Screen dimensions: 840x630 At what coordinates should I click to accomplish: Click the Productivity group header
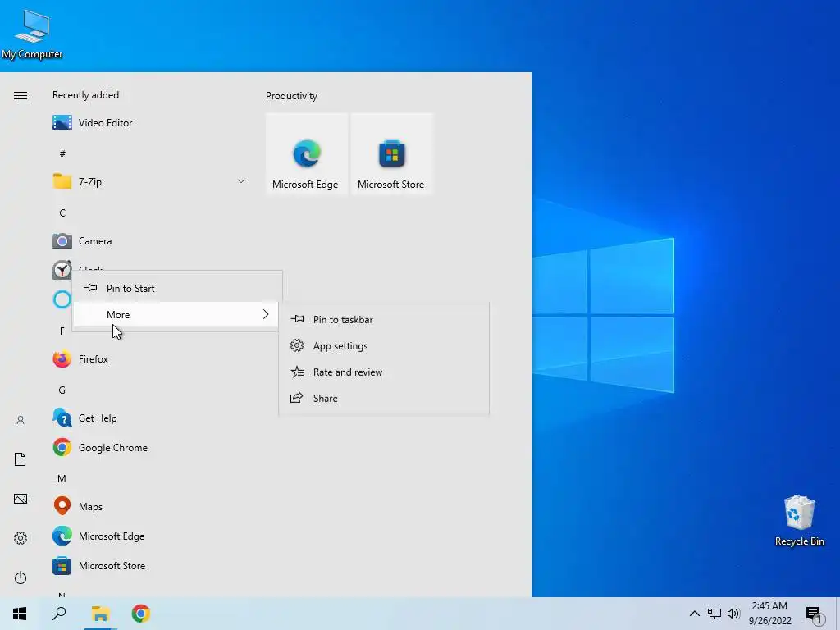click(291, 96)
